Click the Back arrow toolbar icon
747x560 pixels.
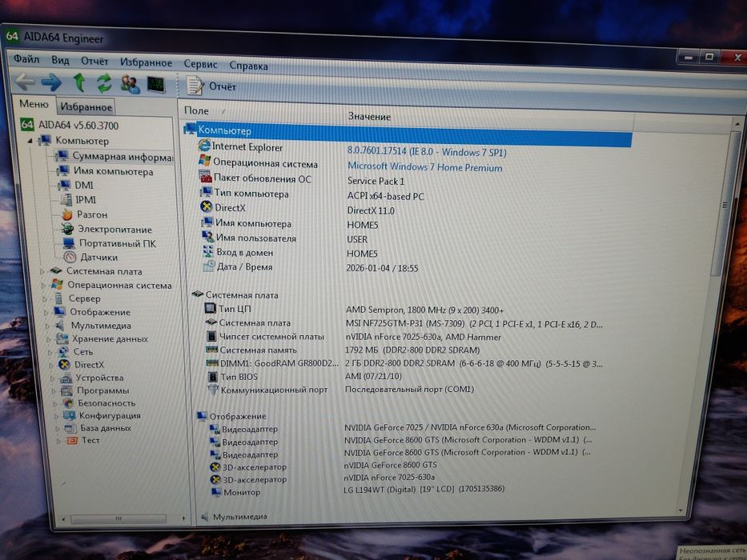(24, 82)
